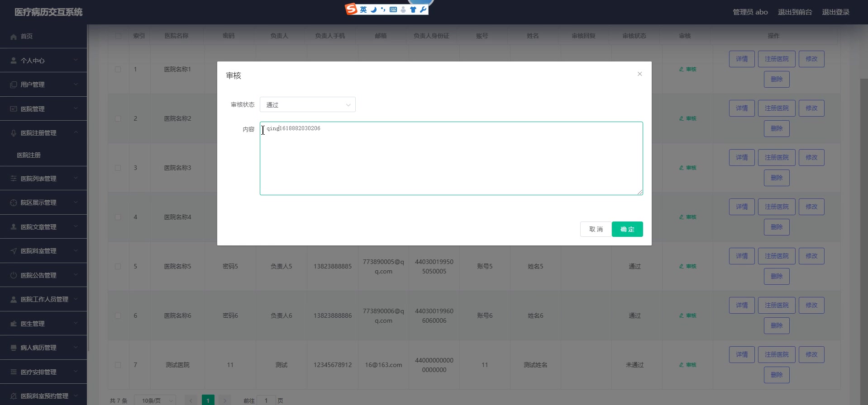Click the moon icon in IME toolbar
The width and height of the screenshot is (868, 405).
pos(373,9)
